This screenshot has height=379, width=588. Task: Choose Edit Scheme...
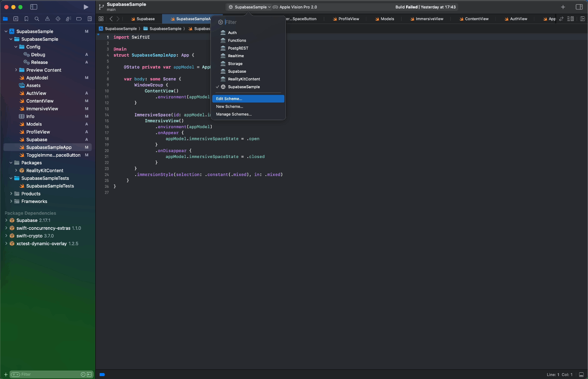click(248, 99)
